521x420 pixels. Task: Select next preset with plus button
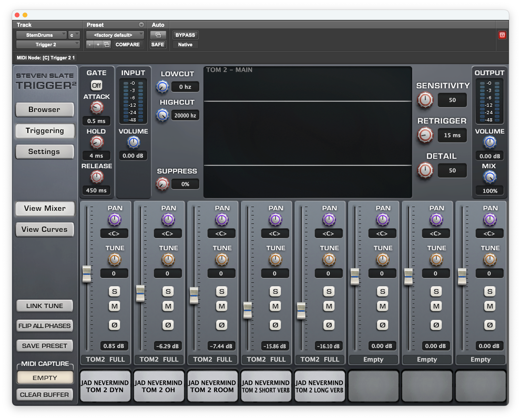point(98,44)
